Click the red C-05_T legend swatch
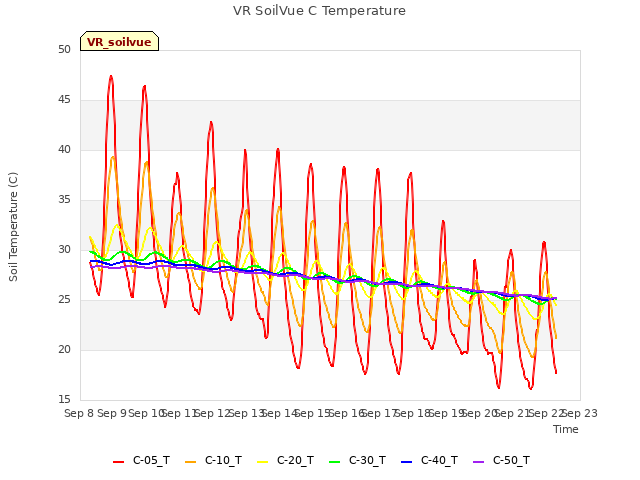 [x=118, y=462]
